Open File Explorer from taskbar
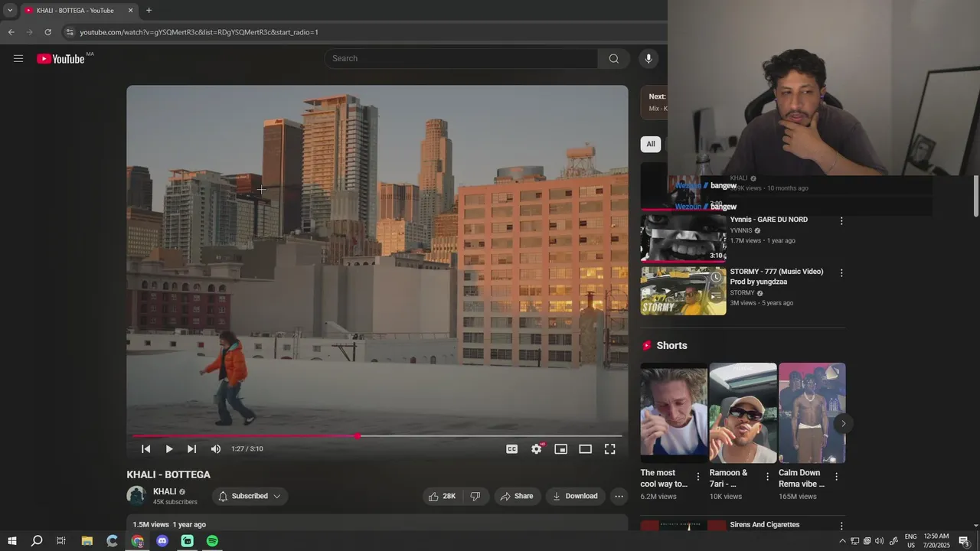The width and height of the screenshot is (980, 551). tap(87, 541)
